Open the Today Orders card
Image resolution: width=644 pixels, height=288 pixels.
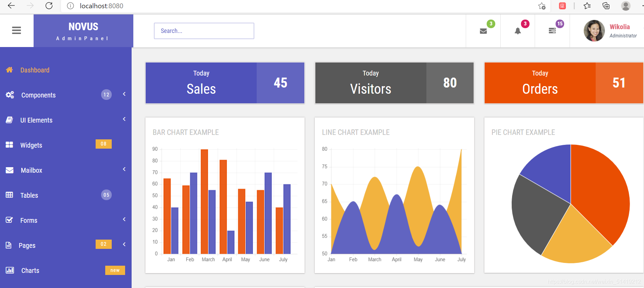click(x=564, y=83)
